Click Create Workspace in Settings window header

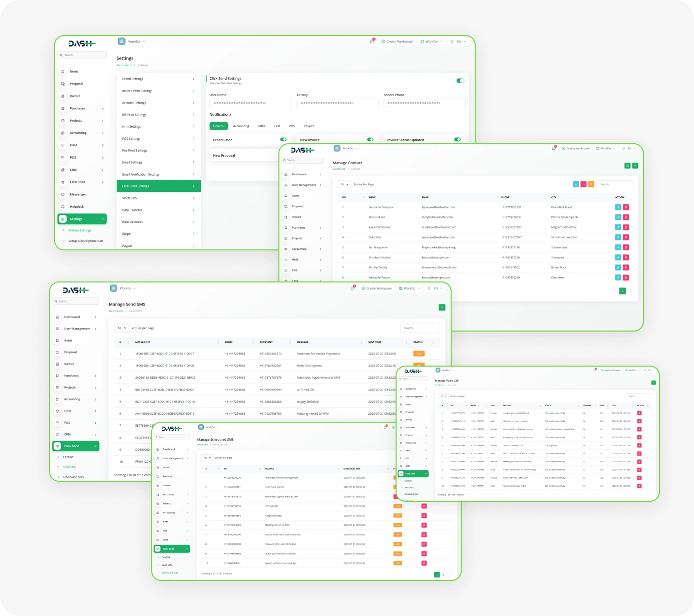pyautogui.click(x=397, y=42)
